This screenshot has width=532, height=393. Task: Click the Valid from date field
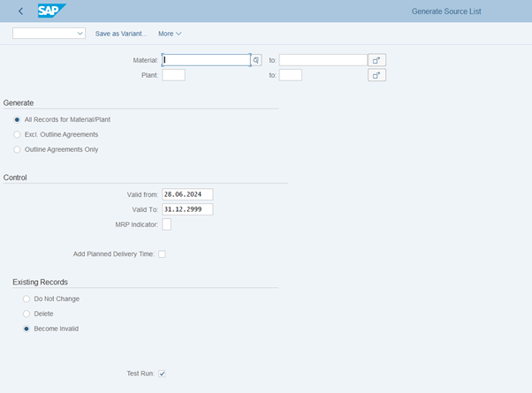click(x=187, y=194)
